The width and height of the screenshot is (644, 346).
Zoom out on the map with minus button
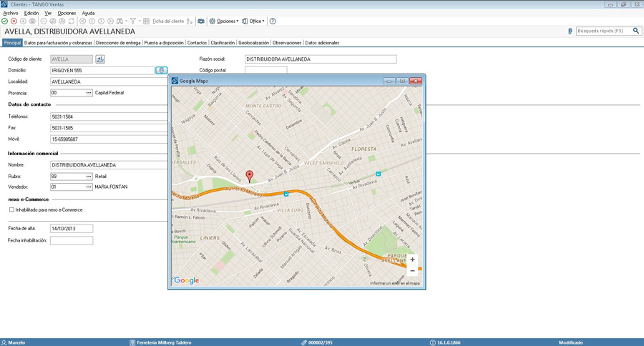coord(412,271)
